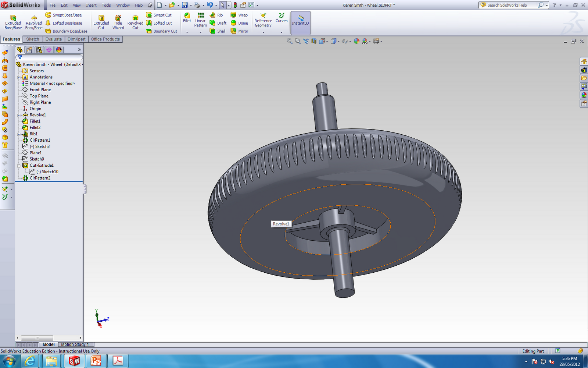Screen dimensions: 588x368
Task: Open the Insert menu
Action: point(91,5)
